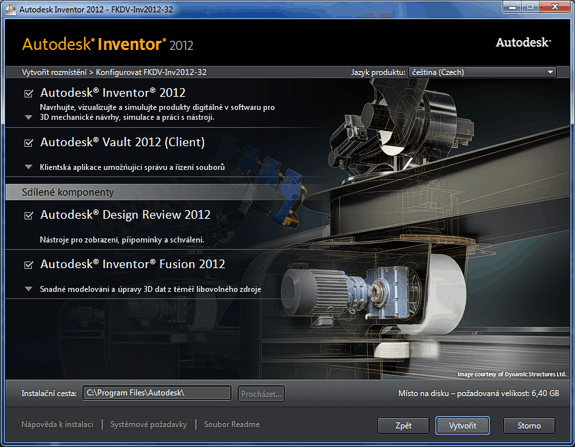
Task: Click the Místo na disku size text
Action: pyautogui.click(x=479, y=393)
